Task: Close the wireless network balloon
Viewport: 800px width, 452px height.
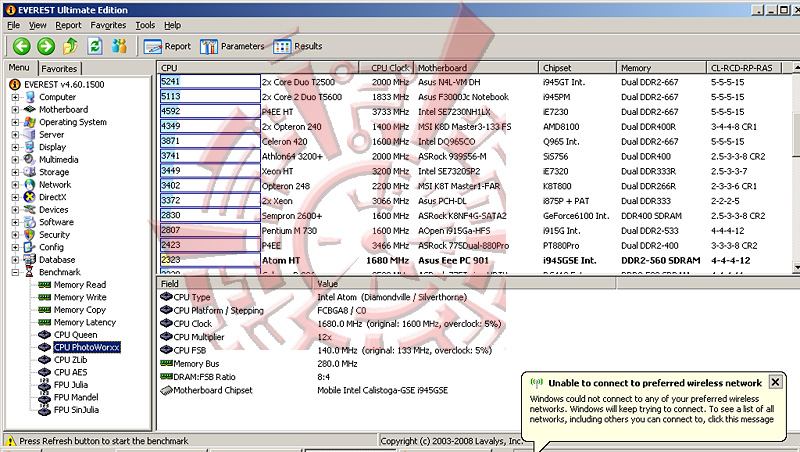Action: pos(775,382)
